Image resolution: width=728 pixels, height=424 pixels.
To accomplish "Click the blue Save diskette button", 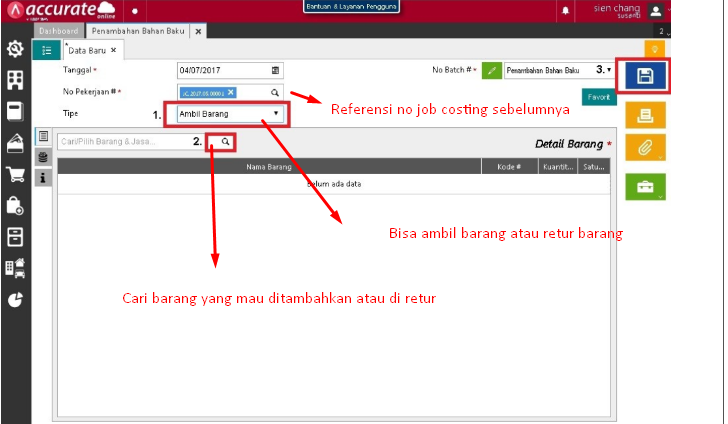I will pos(644,76).
